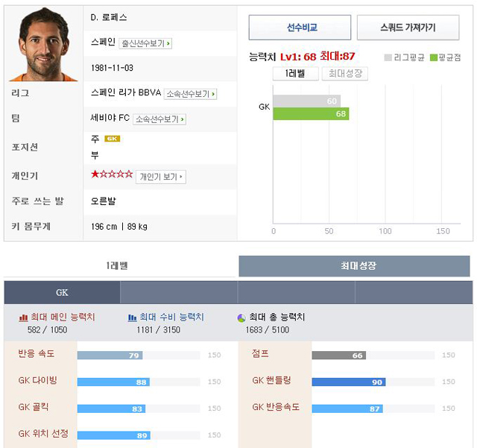
Task: Click the 선수비교 button
Action: click(300, 28)
